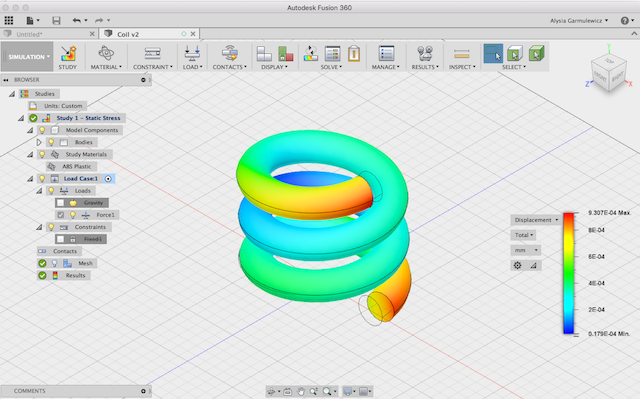The height and width of the screenshot is (399, 640).
Task: Click the Manage settings icon
Action: click(x=386, y=53)
